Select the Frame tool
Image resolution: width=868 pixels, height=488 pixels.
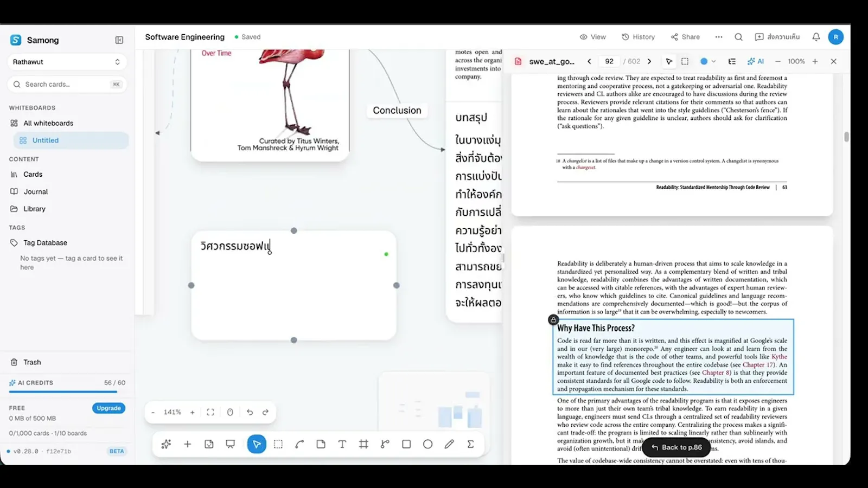tap(363, 444)
